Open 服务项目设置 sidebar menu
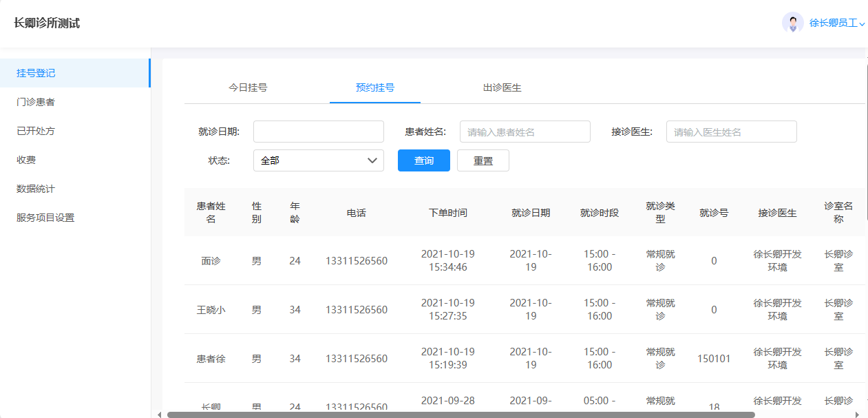This screenshot has width=868, height=418. 74,218
